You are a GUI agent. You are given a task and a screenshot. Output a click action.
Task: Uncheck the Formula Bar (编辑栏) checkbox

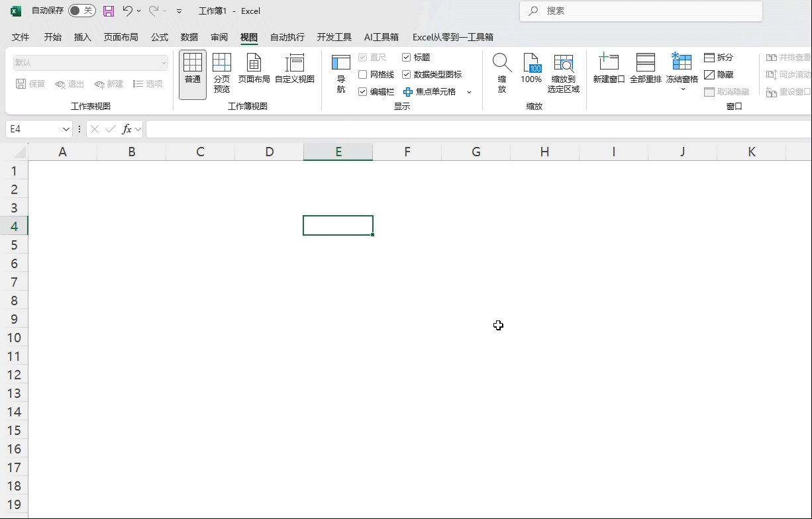pos(363,92)
